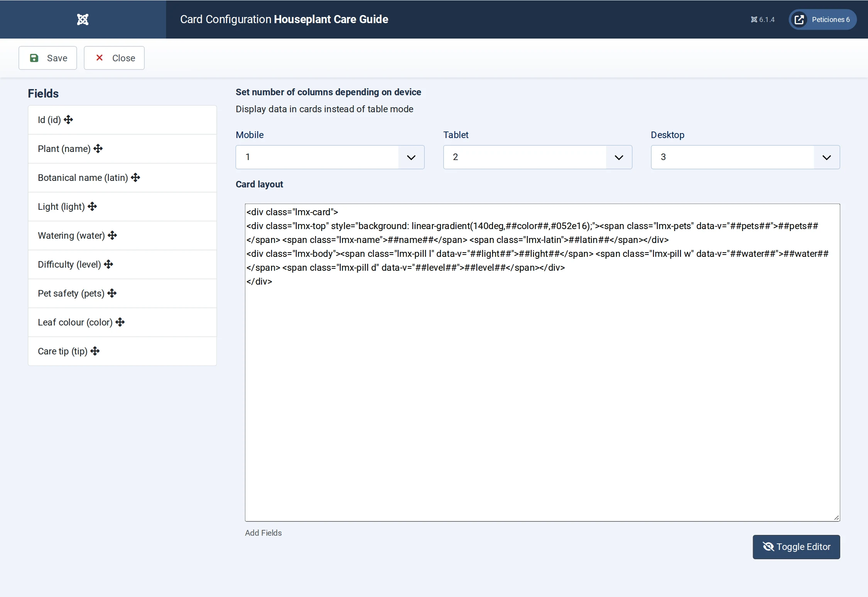Open the Mobile columns dropdown

pos(330,157)
